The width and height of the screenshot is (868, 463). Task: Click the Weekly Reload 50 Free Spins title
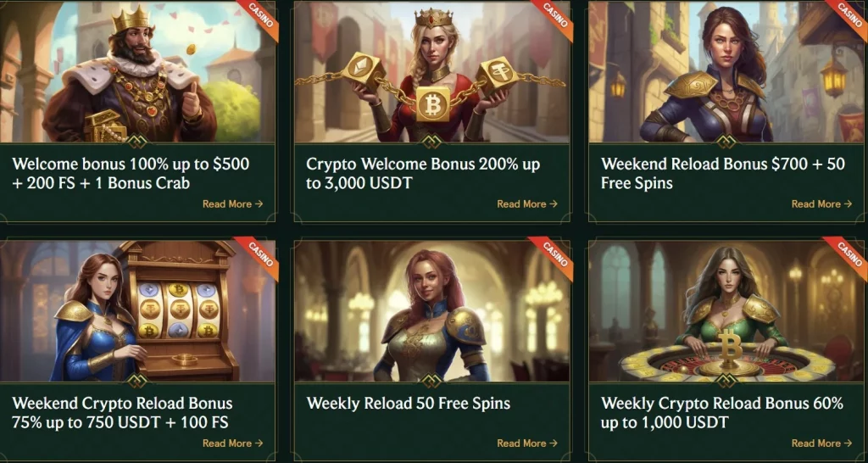click(409, 403)
